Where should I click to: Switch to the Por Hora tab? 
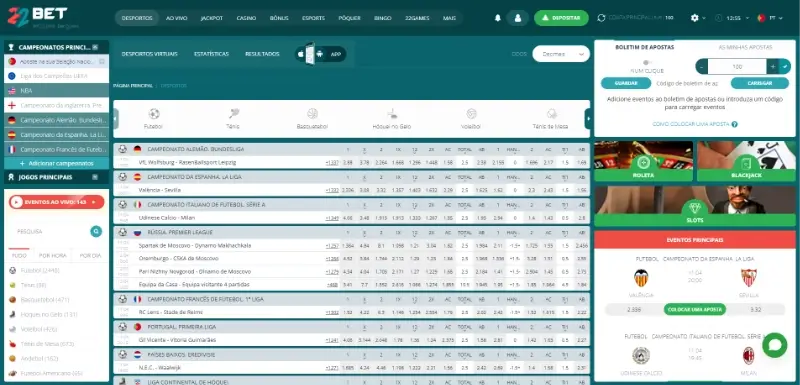[53, 255]
